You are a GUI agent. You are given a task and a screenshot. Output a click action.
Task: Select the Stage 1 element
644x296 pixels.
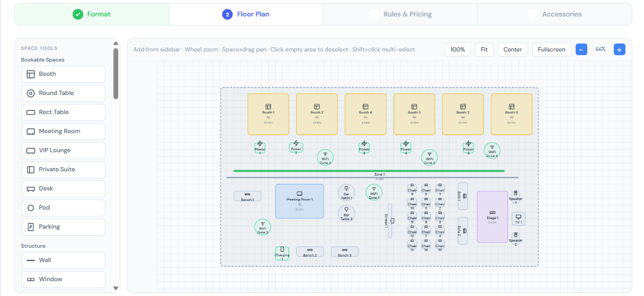pyautogui.click(x=492, y=217)
